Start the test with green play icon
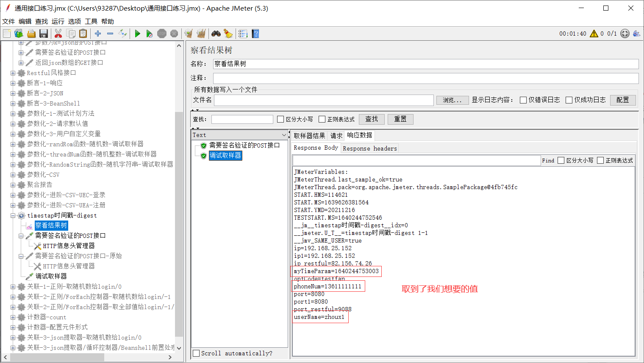This screenshot has height=363, width=644. click(137, 34)
